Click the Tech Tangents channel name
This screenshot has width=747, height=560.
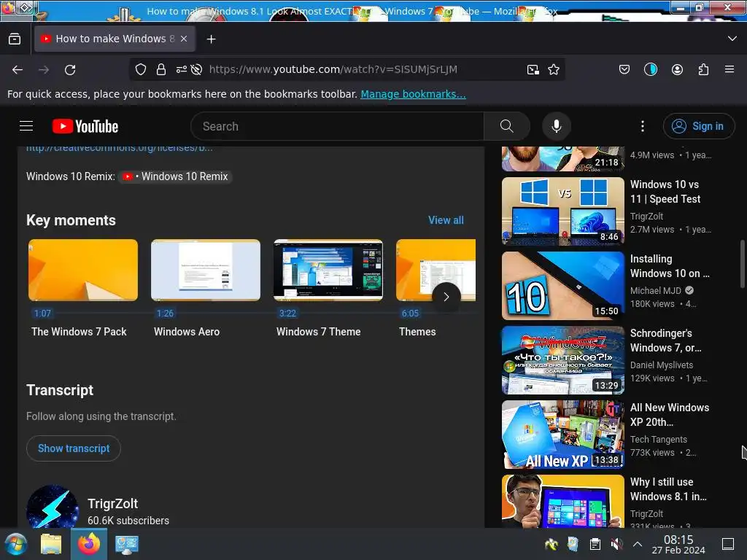(659, 440)
